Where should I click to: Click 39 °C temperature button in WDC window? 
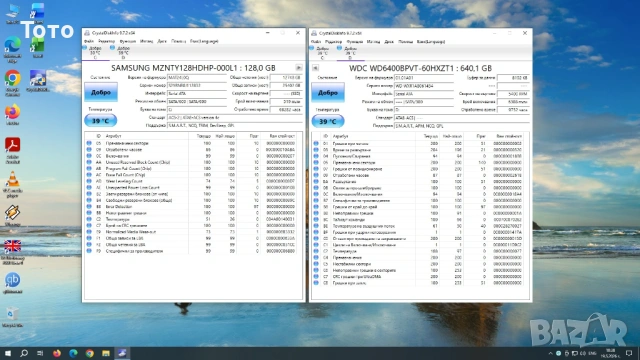(x=328, y=121)
